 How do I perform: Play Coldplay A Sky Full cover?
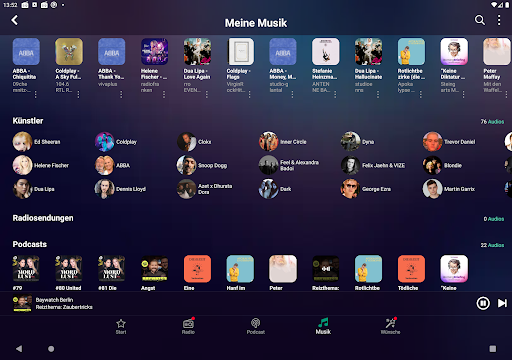click(x=69, y=51)
